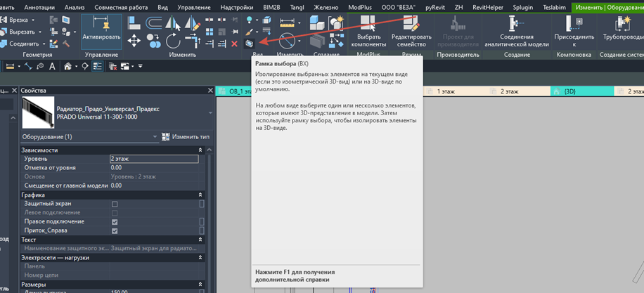Click the Close Inactive Views icon

(x=112, y=66)
